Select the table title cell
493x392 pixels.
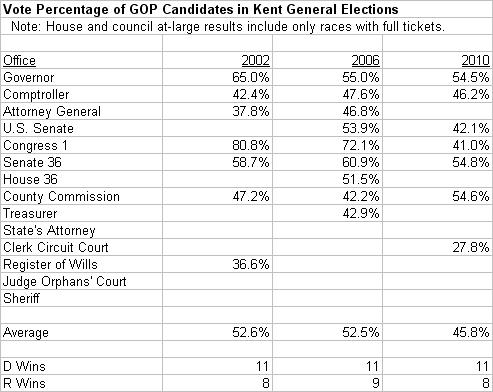[x=200, y=9]
